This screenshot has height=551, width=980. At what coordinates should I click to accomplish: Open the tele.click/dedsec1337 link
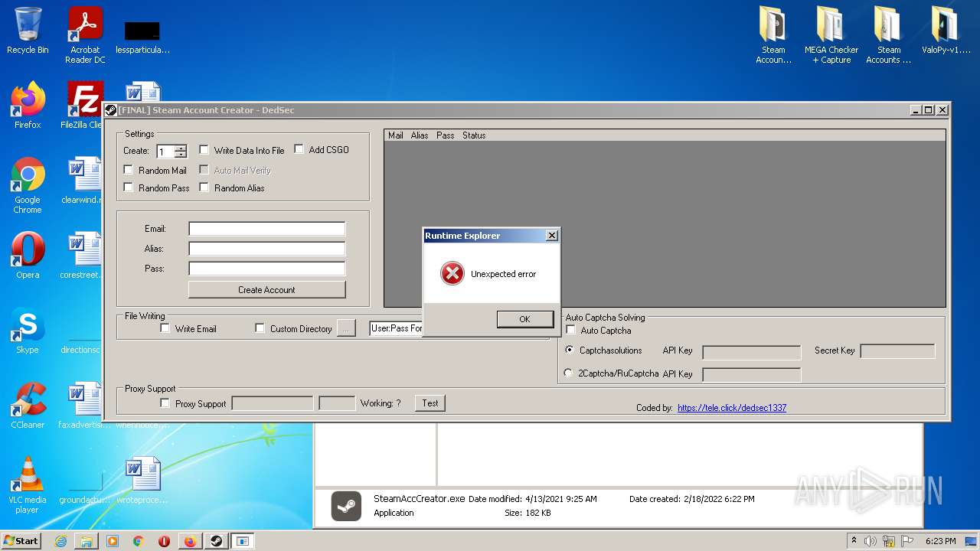(x=732, y=408)
